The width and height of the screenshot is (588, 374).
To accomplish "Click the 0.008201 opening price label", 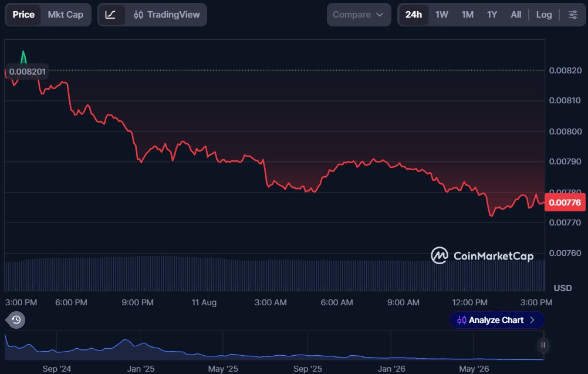I will point(28,71).
